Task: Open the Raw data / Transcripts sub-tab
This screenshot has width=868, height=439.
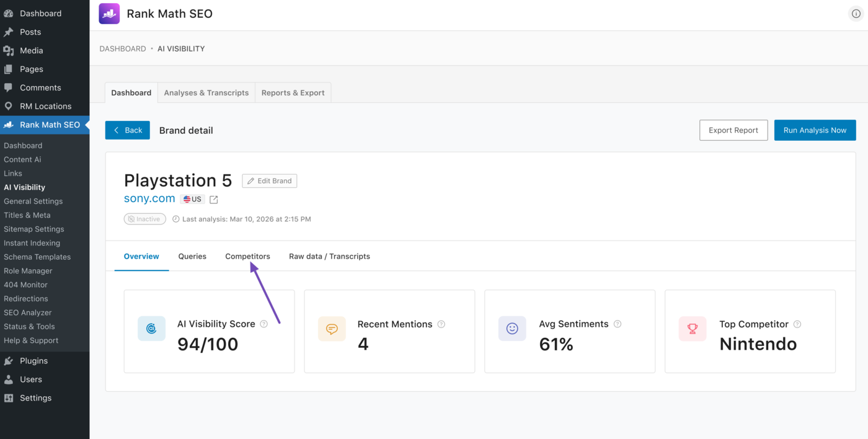Action: point(329,256)
